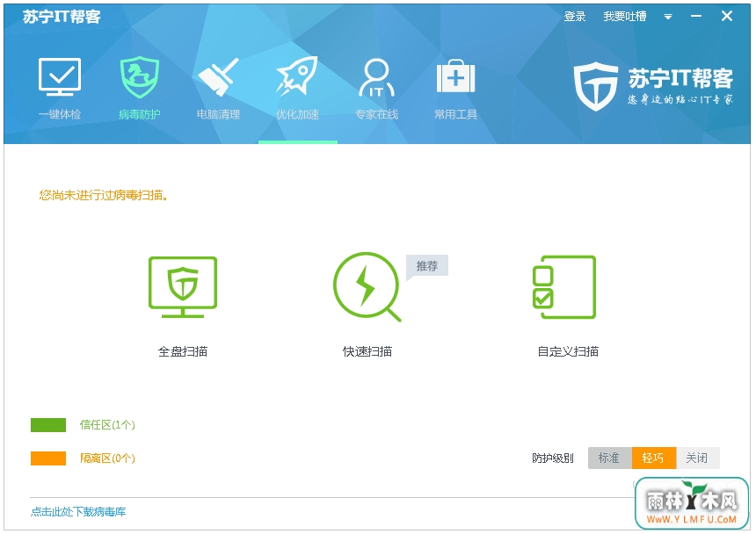756x534 pixels.
Task: Click the 推荐 recommendation badge
Action: (x=427, y=266)
